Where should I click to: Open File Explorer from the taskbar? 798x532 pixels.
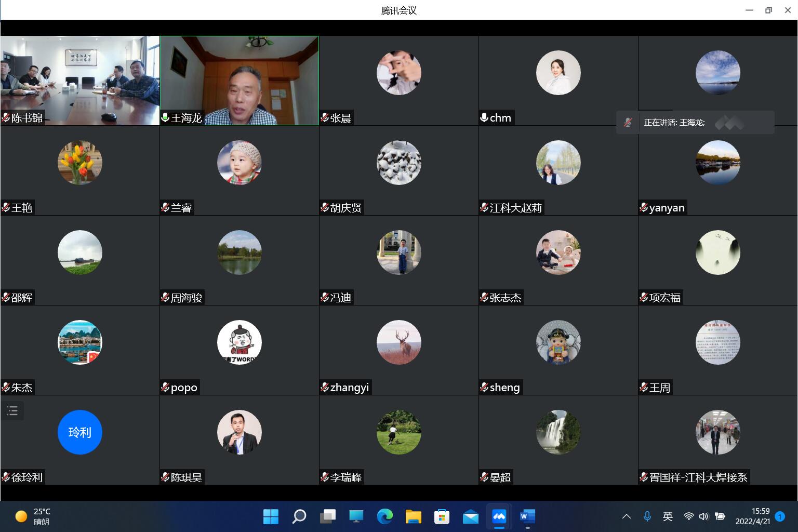click(x=413, y=516)
